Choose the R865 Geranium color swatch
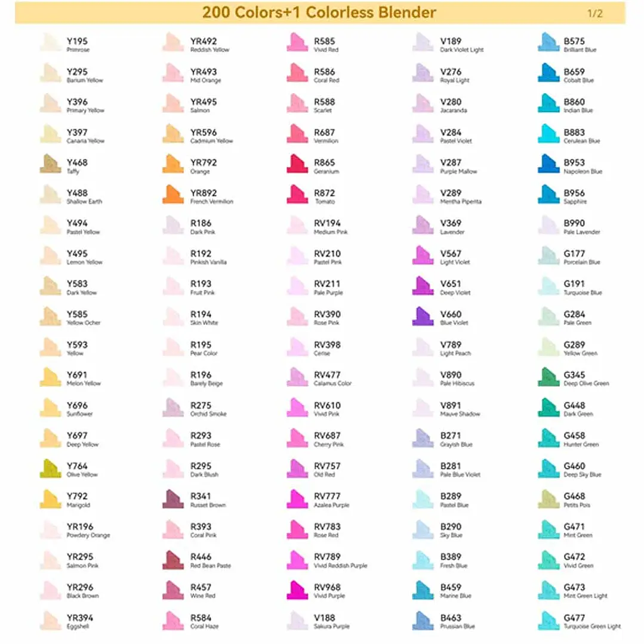The height and width of the screenshot is (644, 644). [x=297, y=165]
